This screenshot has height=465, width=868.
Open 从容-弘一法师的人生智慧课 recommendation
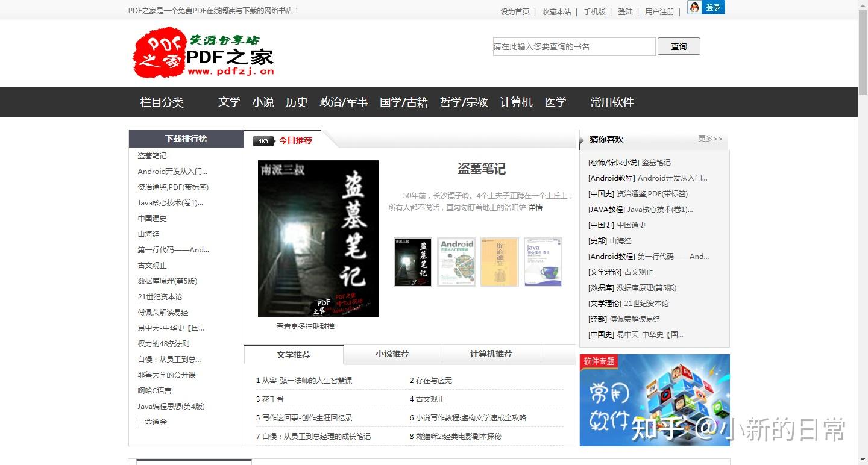[x=307, y=381]
